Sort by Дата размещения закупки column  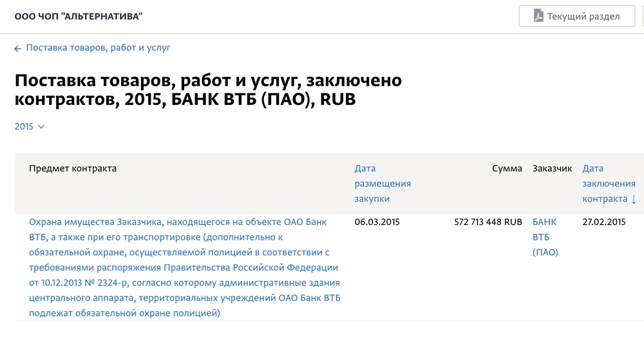(x=383, y=184)
